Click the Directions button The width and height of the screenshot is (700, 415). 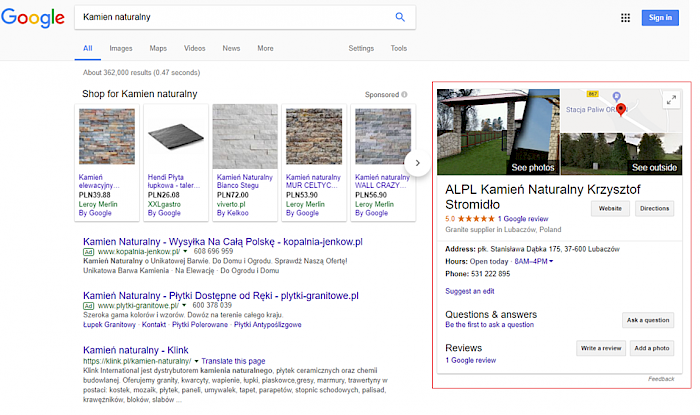coord(654,208)
